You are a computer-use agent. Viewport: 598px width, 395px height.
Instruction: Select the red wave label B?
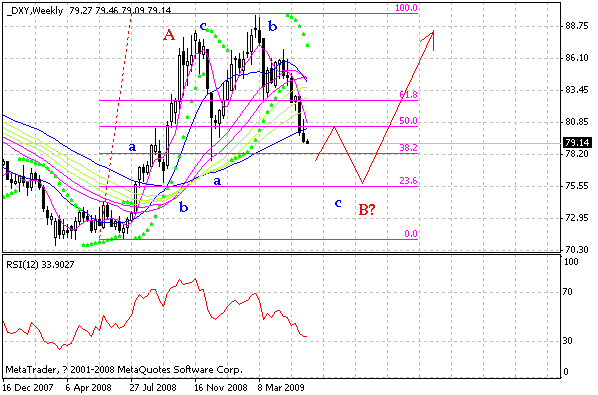click(x=367, y=209)
